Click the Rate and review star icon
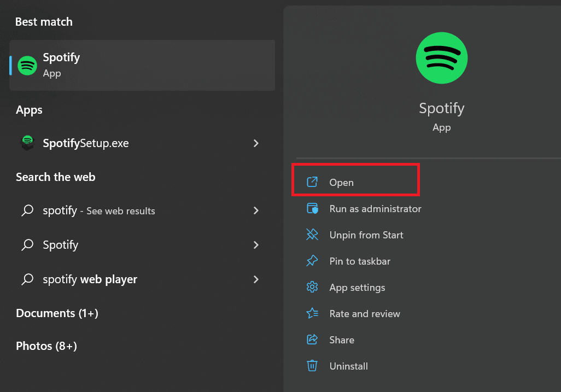 [x=312, y=313]
